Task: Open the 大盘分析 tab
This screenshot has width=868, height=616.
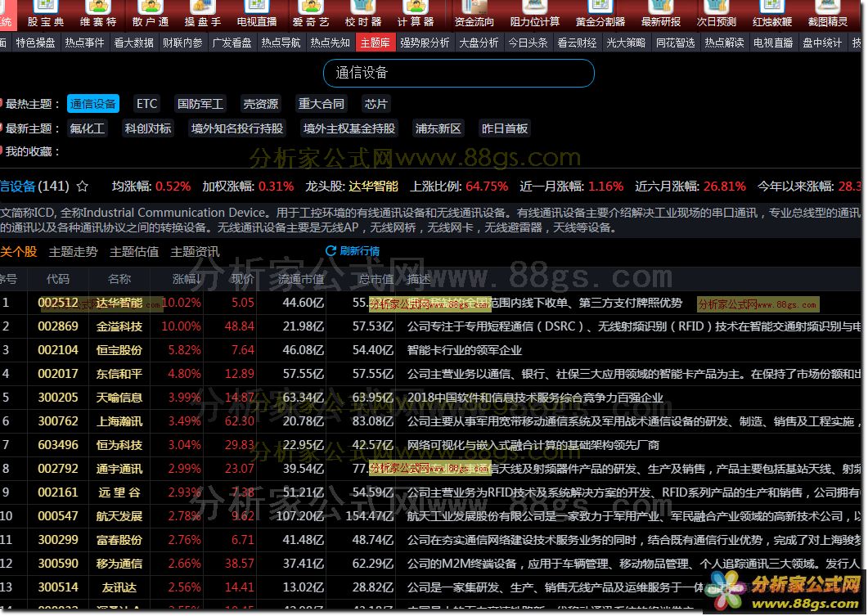Action: point(479,43)
